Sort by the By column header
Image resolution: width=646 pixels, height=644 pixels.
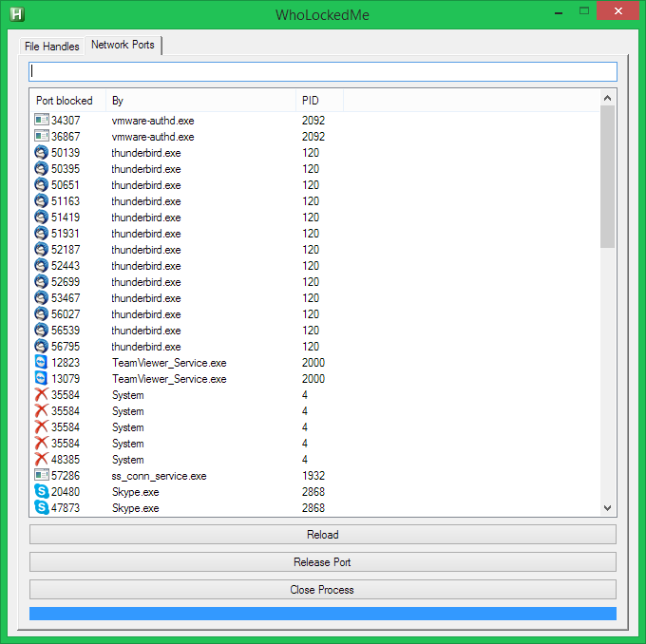coord(200,101)
